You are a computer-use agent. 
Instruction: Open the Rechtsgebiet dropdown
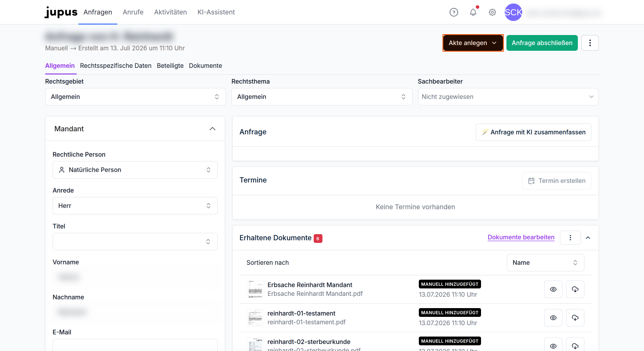pyautogui.click(x=135, y=97)
